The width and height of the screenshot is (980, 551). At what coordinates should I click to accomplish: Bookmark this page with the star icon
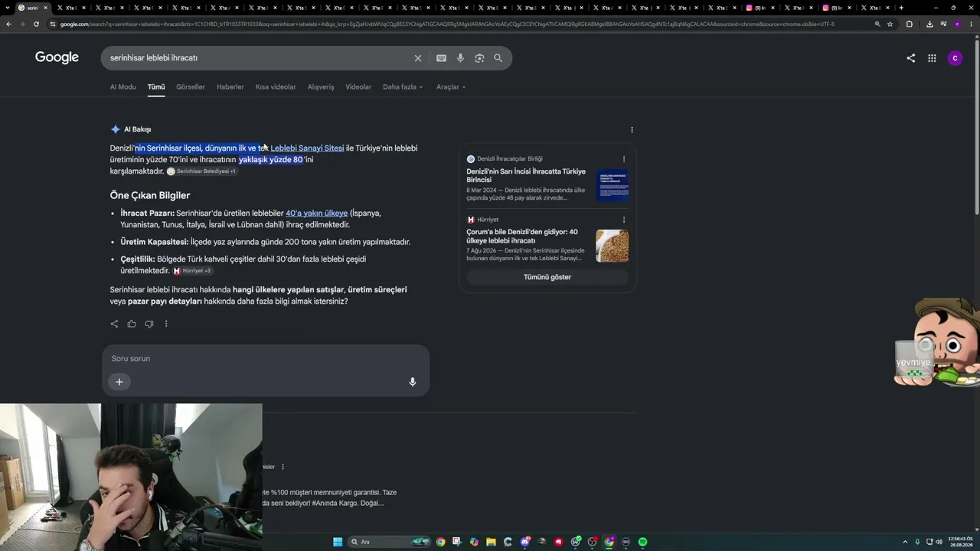tap(890, 24)
